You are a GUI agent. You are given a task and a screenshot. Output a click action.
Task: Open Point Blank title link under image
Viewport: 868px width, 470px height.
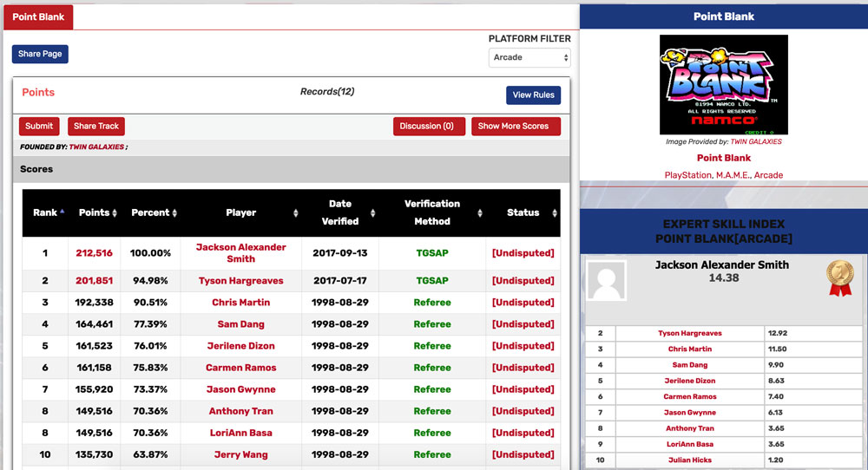(724, 158)
